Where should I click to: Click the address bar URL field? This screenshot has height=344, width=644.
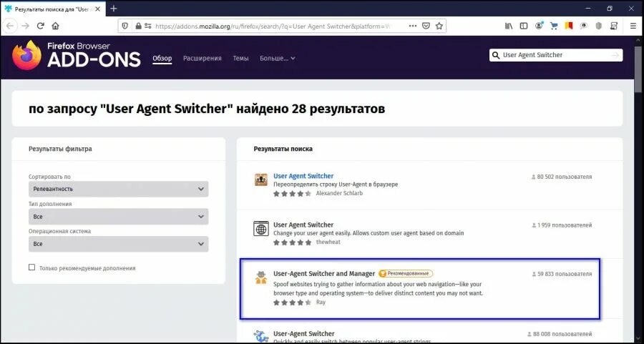[271, 26]
